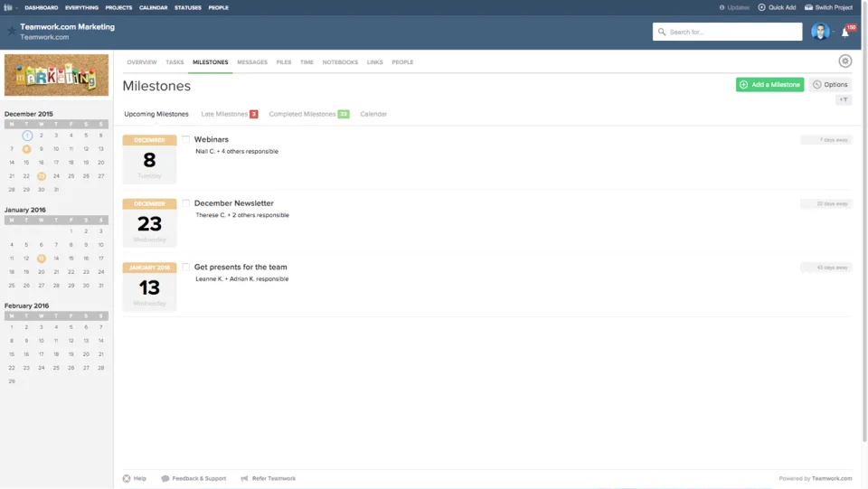Show Late Milestones

pos(229,114)
